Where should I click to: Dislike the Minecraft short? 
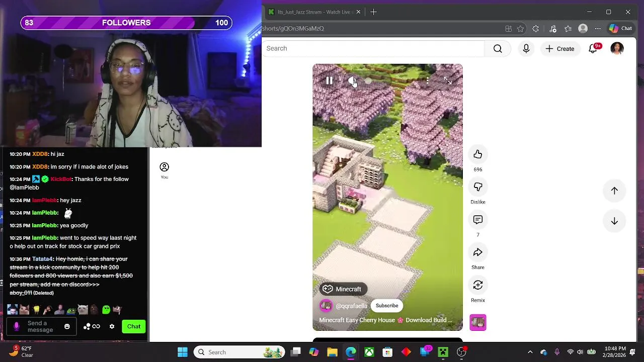478,187
